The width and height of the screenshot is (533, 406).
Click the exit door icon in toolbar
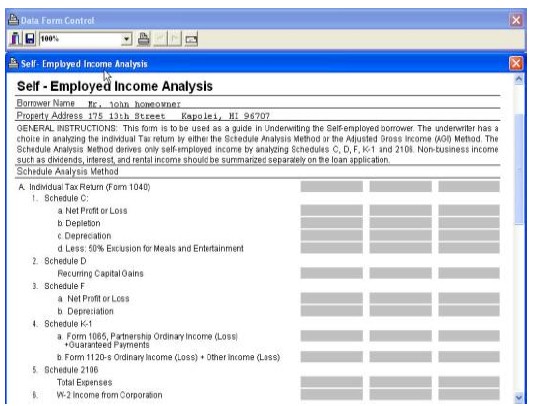15,38
